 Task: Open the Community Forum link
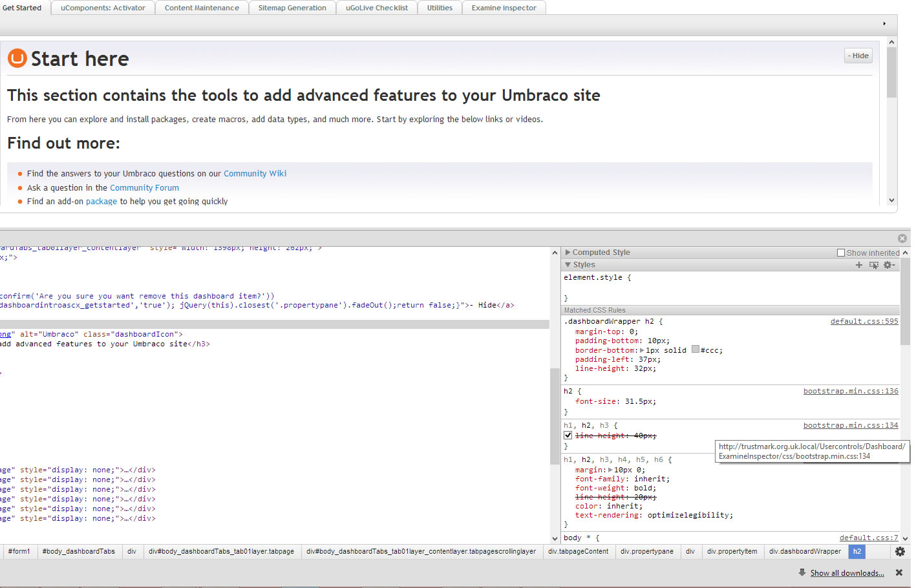click(x=144, y=188)
